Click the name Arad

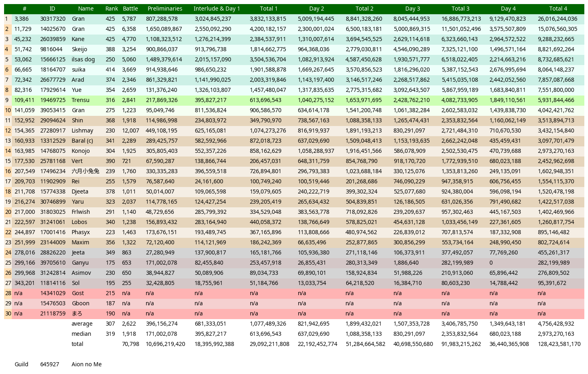pyautogui.click(x=78, y=80)
